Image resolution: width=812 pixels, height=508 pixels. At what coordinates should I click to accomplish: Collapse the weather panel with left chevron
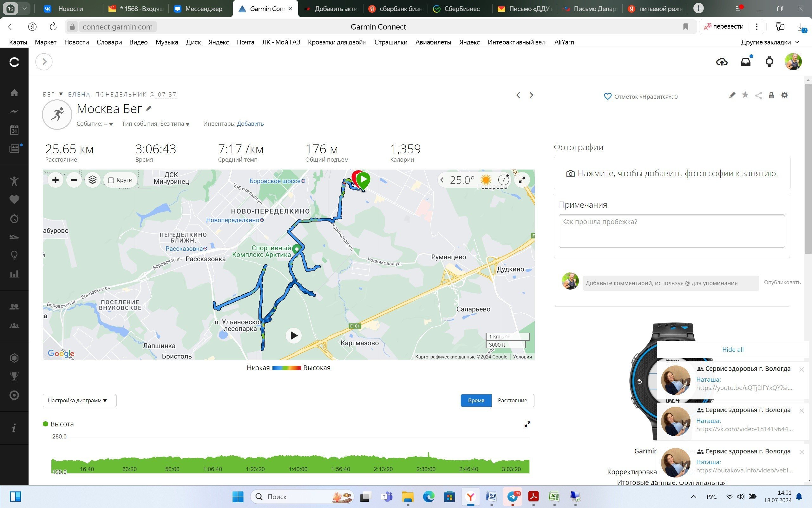(442, 180)
